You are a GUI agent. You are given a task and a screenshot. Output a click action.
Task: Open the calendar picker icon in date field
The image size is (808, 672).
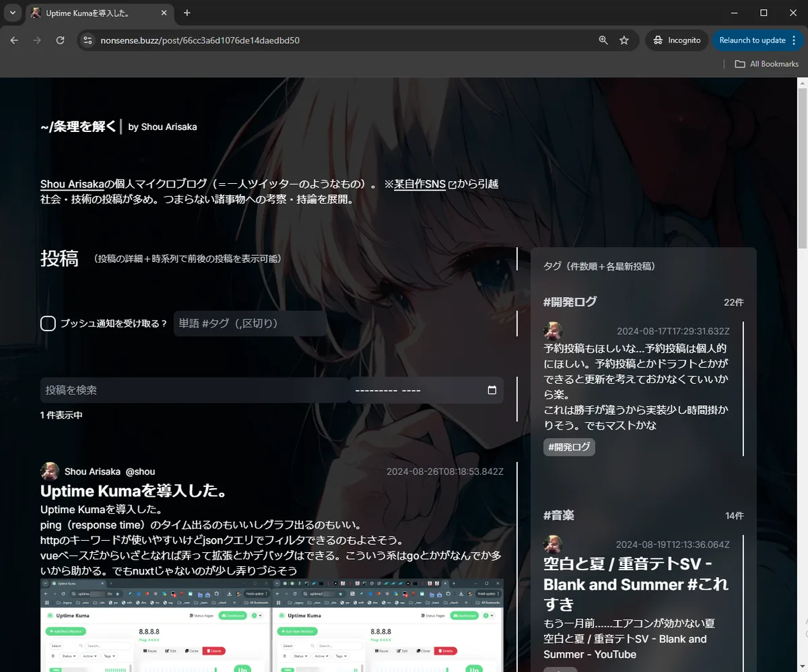coord(492,390)
